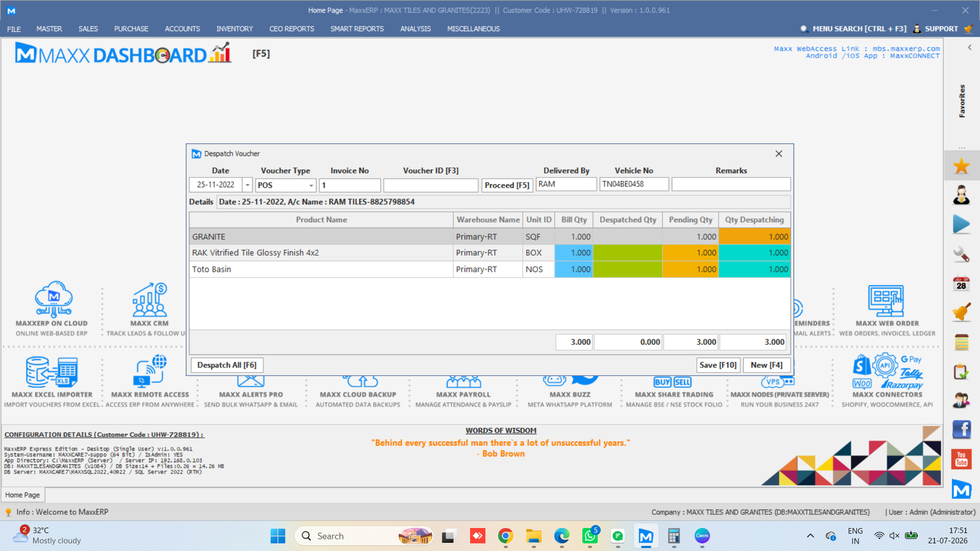Click the Product Name column header
Viewport: 980px width, 551px height.
(x=321, y=220)
